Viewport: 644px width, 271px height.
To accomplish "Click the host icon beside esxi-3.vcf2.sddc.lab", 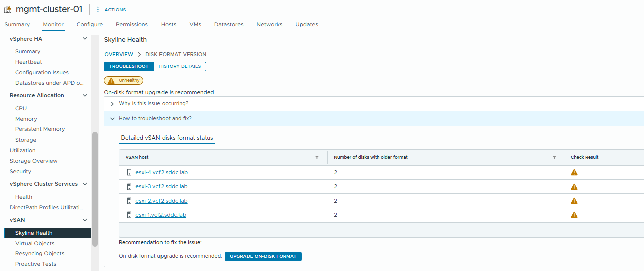I will (x=129, y=187).
